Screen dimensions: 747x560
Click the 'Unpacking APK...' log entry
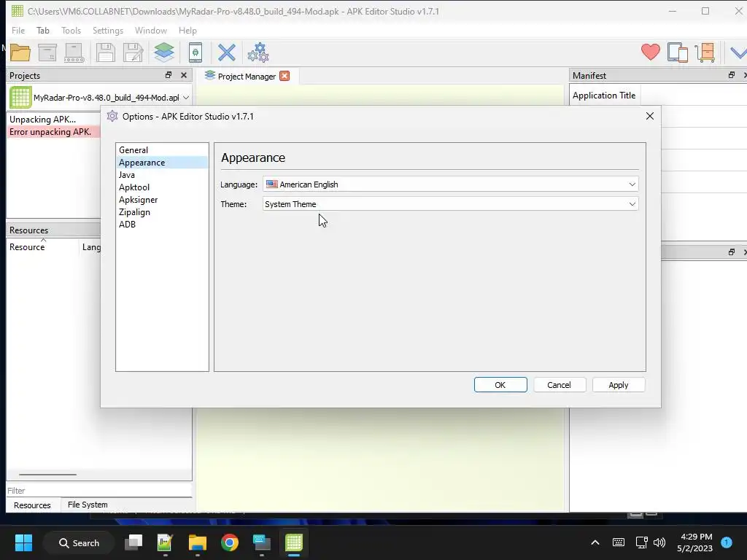(53, 120)
